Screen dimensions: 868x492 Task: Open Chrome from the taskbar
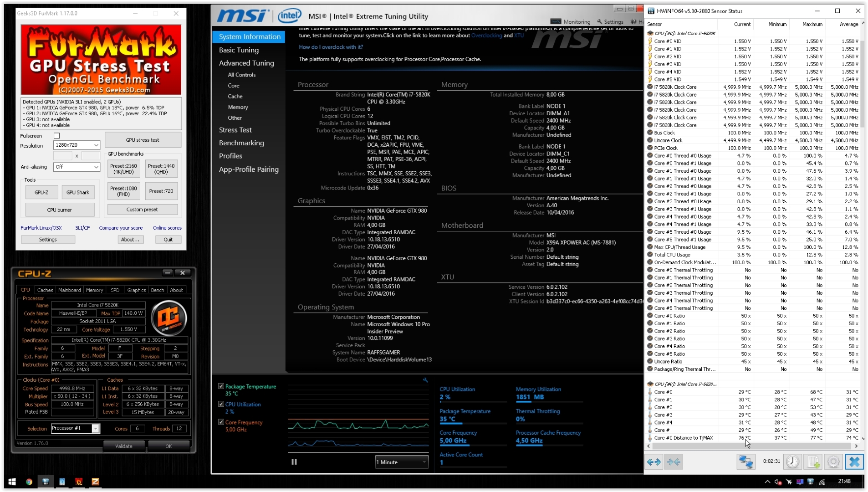(29, 482)
